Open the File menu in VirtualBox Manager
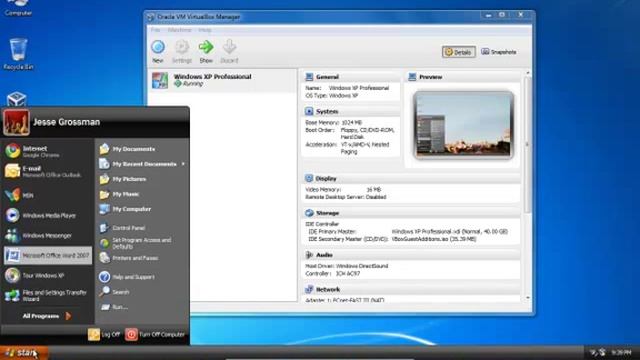The width and height of the screenshot is (640, 360). click(156, 30)
